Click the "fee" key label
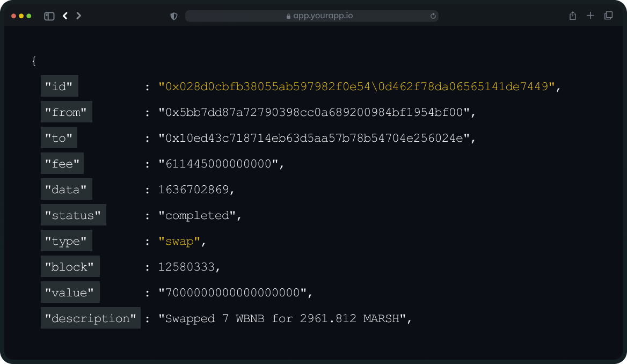Screen dimensions: 627x364 [x=62, y=164]
